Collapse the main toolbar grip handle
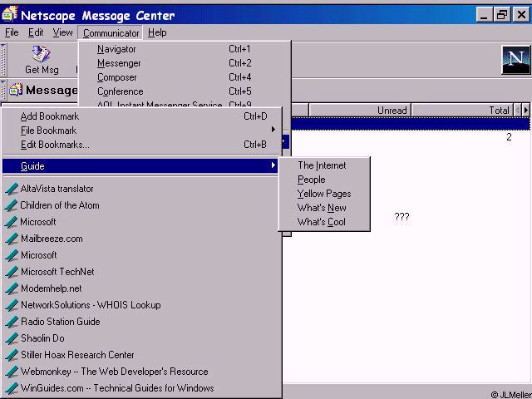This screenshot has width=532, height=399. [x=3, y=60]
